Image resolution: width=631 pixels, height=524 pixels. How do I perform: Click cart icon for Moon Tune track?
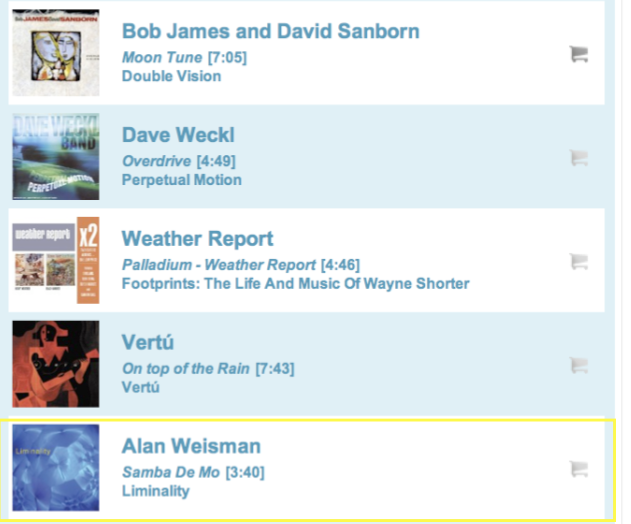pos(578,54)
